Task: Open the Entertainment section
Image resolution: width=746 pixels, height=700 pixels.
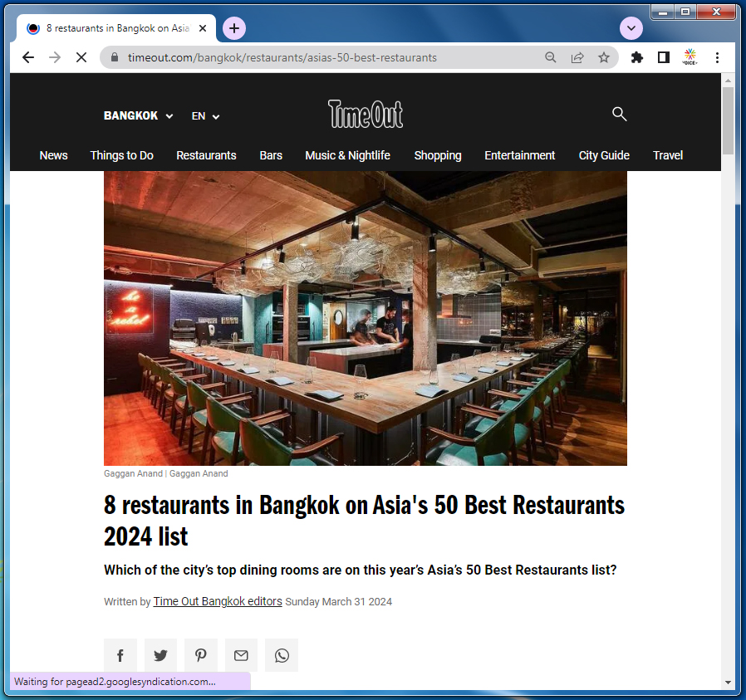Action: click(x=519, y=155)
